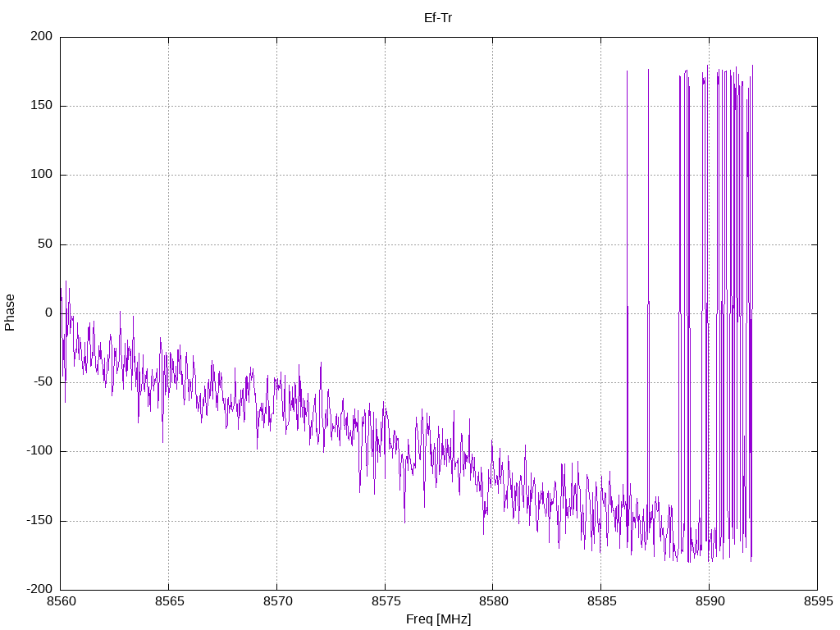Click the y-axis tick label -100

pyautogui.click(x=39, y=451)
